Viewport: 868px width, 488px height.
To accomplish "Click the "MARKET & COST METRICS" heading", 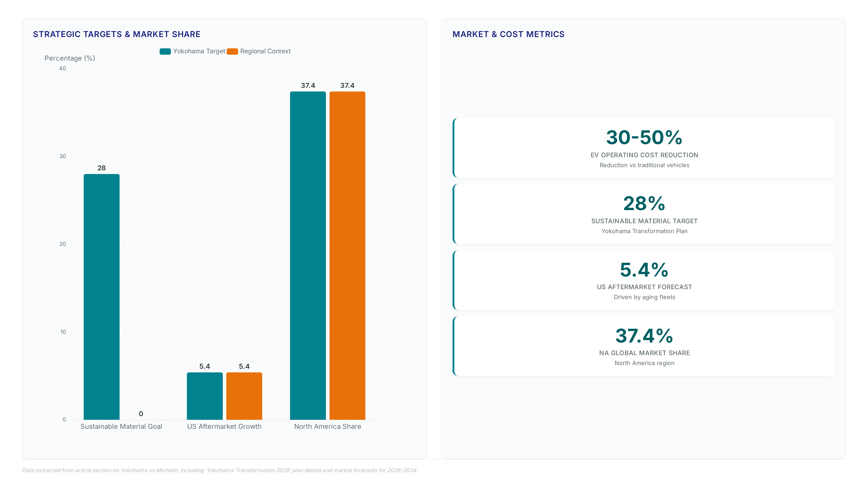I will click(508, 34).
